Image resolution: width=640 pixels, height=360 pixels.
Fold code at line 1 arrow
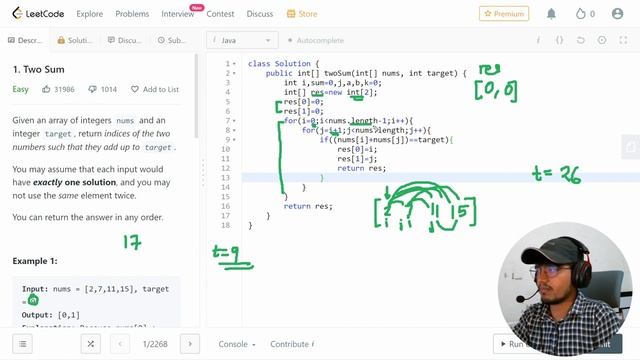(x=234, y=64)
